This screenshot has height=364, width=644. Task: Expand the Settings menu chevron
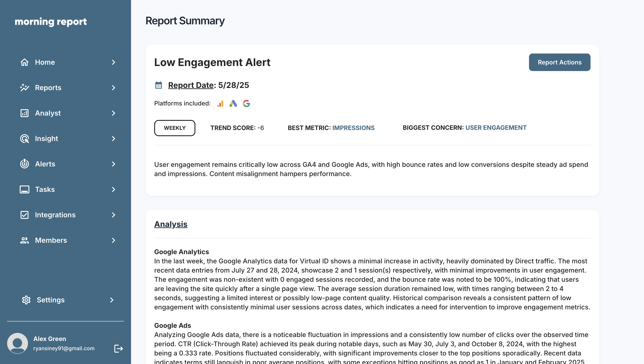pyautogui.click(x=112, y=300)
